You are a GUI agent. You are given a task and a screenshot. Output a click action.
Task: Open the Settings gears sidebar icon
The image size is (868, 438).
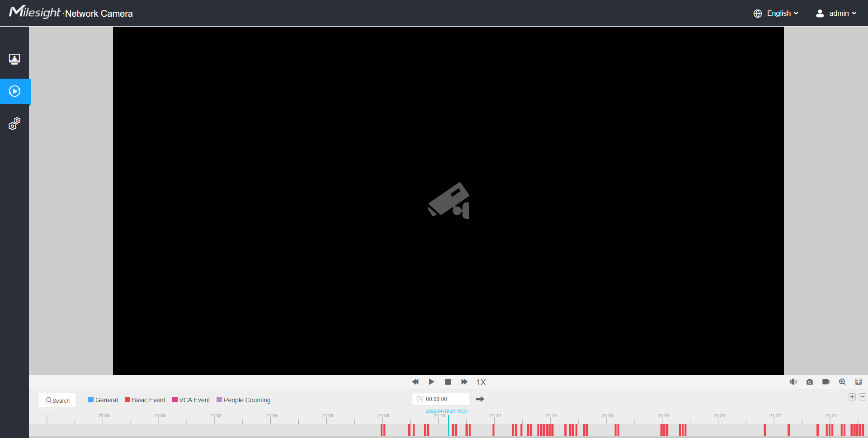tap(14, 124)
